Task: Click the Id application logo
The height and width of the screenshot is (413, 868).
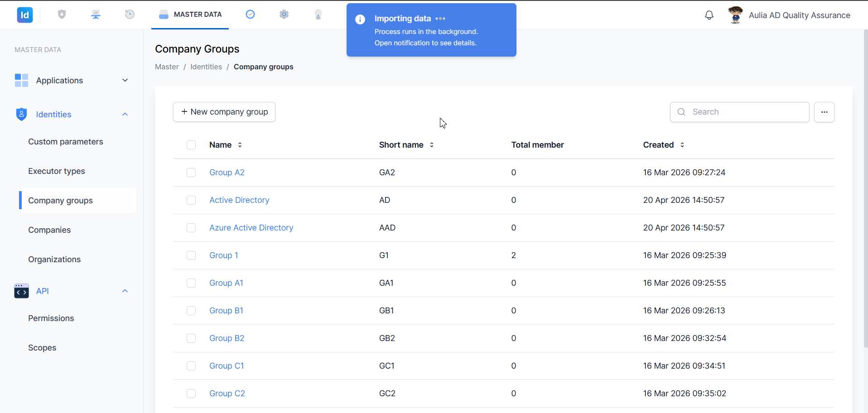Action: point(25,15)
